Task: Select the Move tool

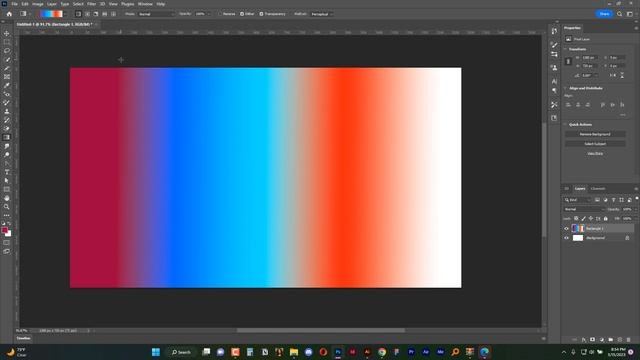Action: point(7,33)
